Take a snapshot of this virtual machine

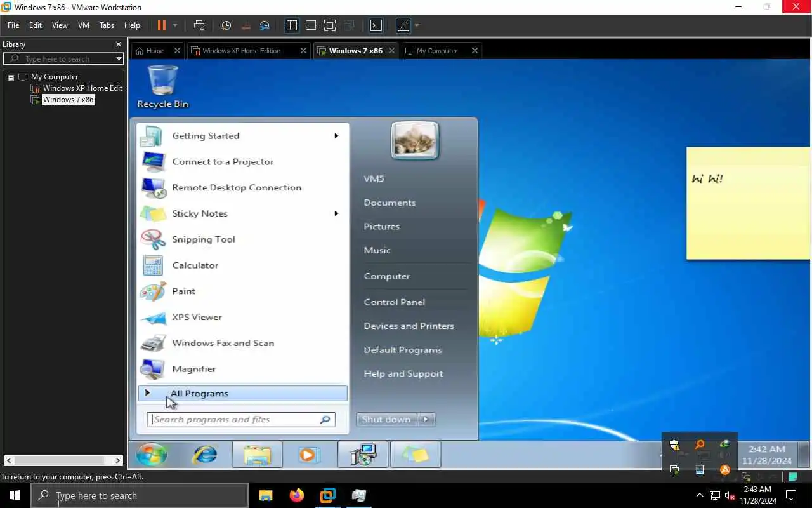click(x=226, y=25)
